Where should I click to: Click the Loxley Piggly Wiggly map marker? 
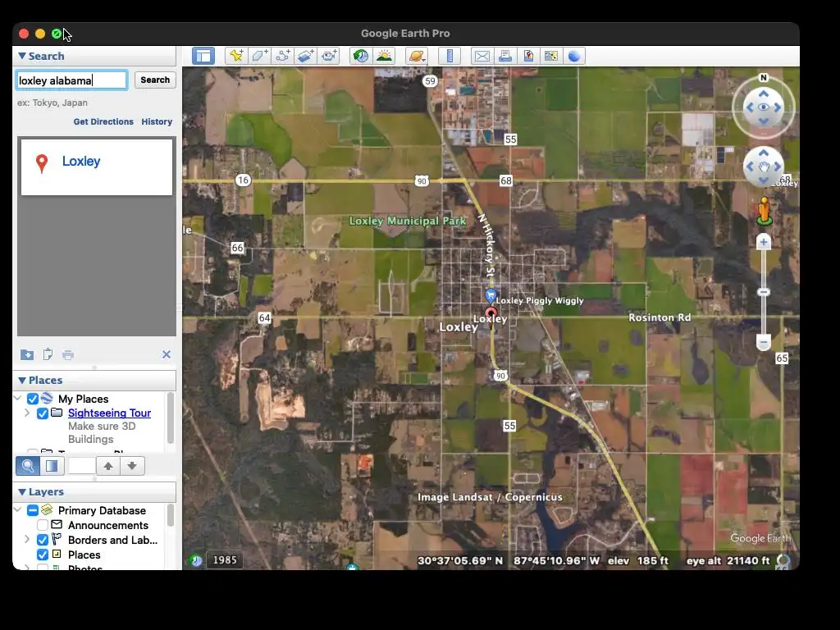click(x=491, y=295)
